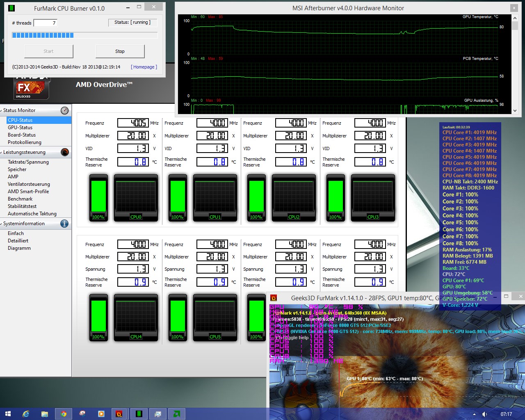Viewport: 525px width, 420px height.
Task: Open the volume speaker tray icon
Action: (484, 414)
